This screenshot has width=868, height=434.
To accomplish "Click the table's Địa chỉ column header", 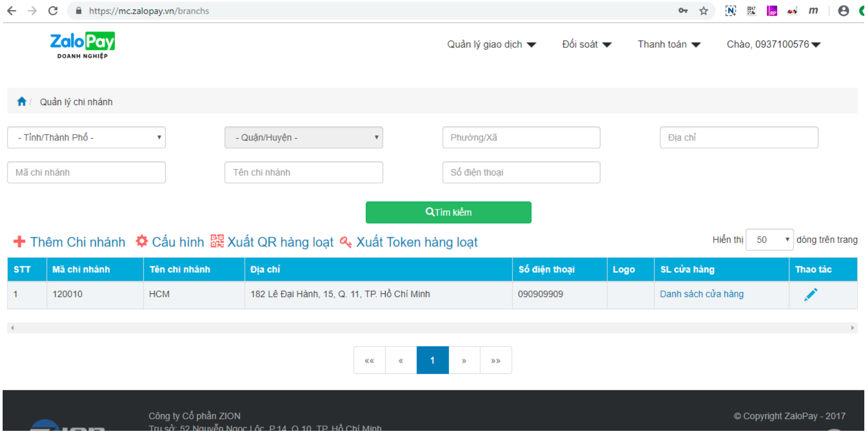I will click(x=378, y=269).
